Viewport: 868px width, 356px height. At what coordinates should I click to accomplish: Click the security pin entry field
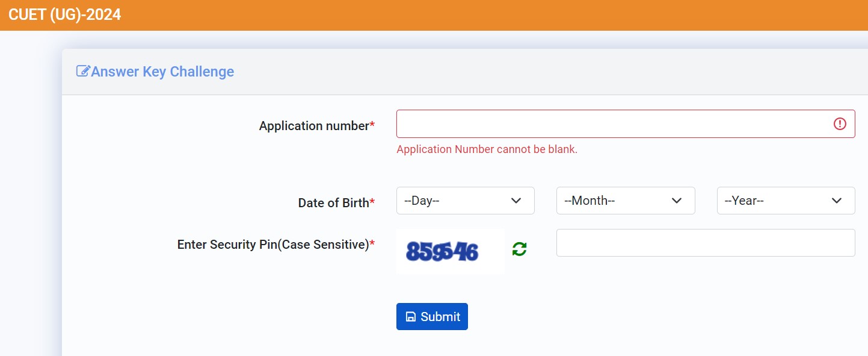[706, 243]
